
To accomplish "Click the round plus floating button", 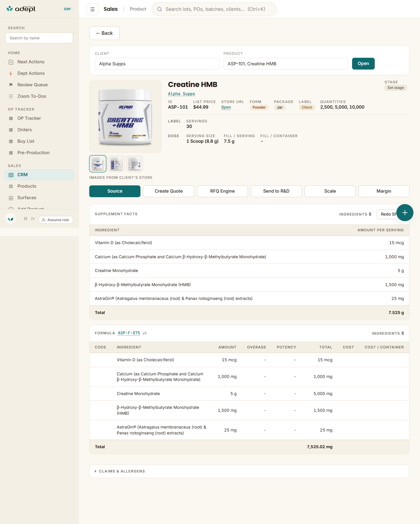I will pos(405,213).
